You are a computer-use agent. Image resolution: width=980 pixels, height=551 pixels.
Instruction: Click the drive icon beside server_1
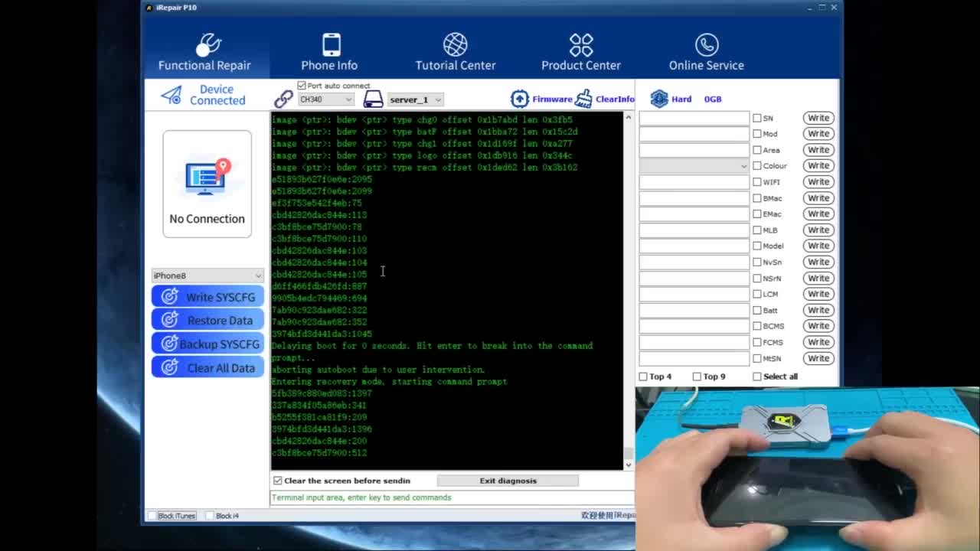point(373,99)
